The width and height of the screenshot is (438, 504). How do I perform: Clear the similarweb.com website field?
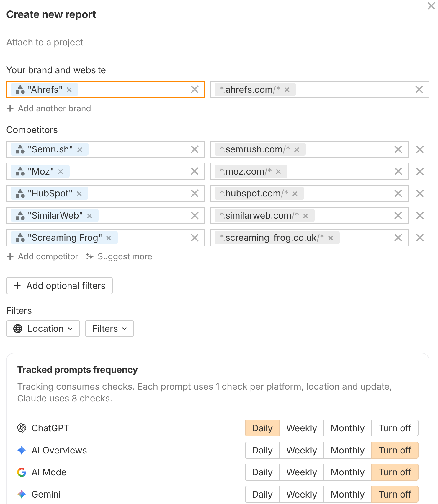click(x=398, y=216)
